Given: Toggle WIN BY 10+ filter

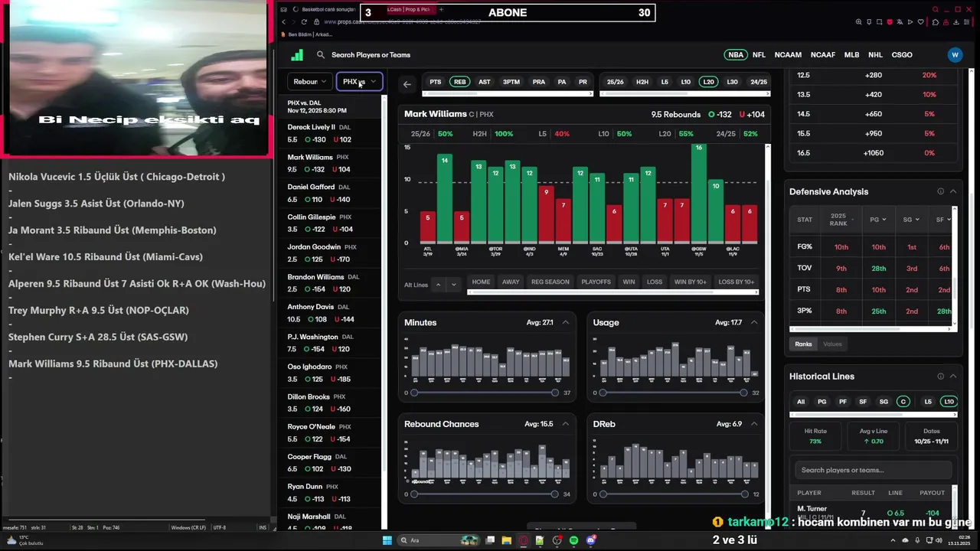Looking at the screenshot, I should click(x=690, y=282).
